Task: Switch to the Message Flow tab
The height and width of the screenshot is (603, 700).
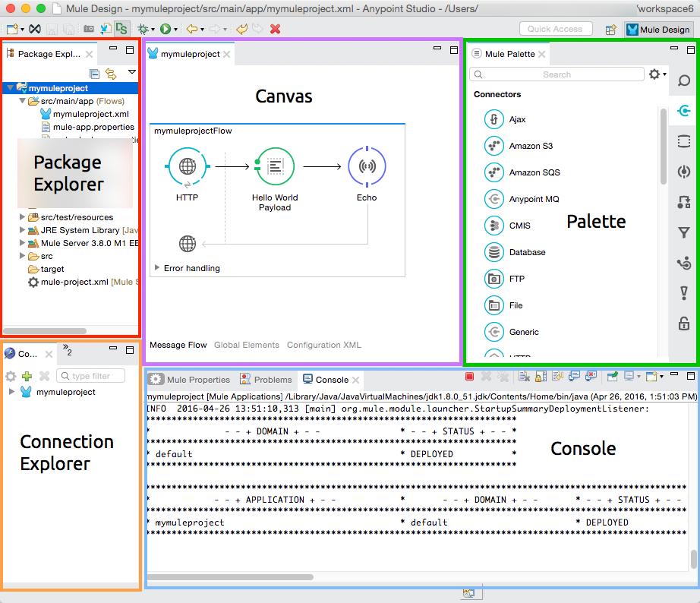Action: click(178, 345)
